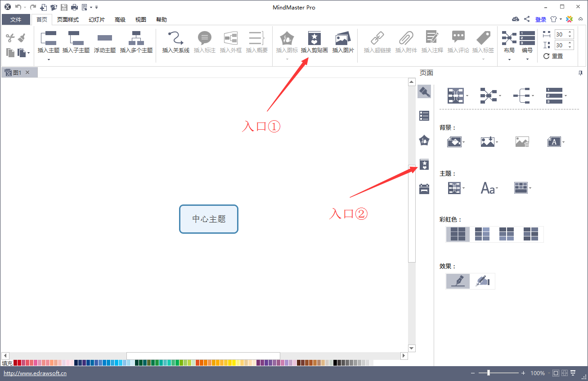Select the hand-drawn sketch effect option
The height and width of the screenshot is (381, 588).
(x=482, y=281)
